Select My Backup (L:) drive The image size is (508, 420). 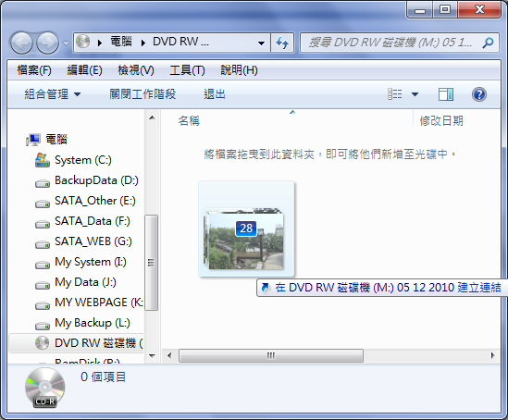click(93, 323)
